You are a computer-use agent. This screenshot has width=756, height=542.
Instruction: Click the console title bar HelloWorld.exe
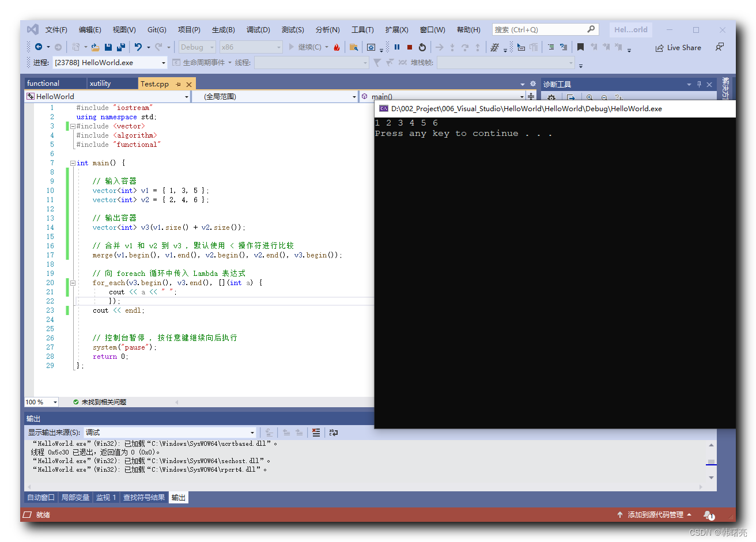(x=555, y=108)
